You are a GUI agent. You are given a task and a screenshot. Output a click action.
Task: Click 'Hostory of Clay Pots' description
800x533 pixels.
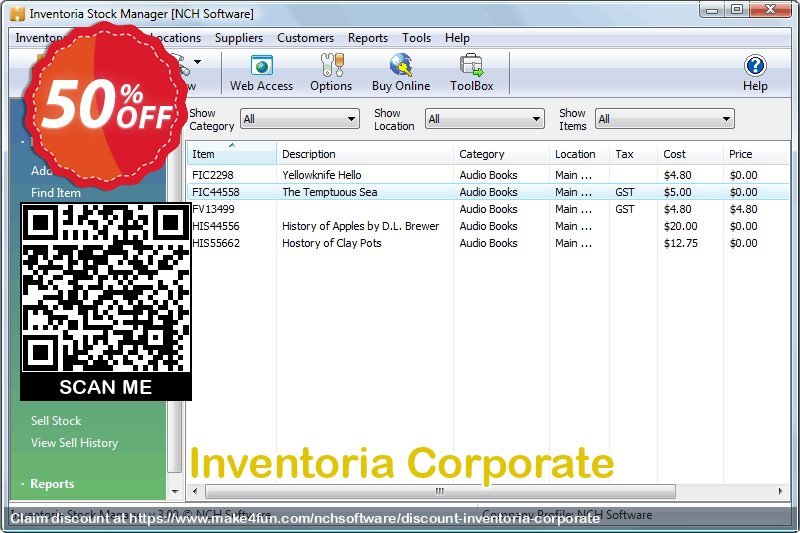(332, 243)
